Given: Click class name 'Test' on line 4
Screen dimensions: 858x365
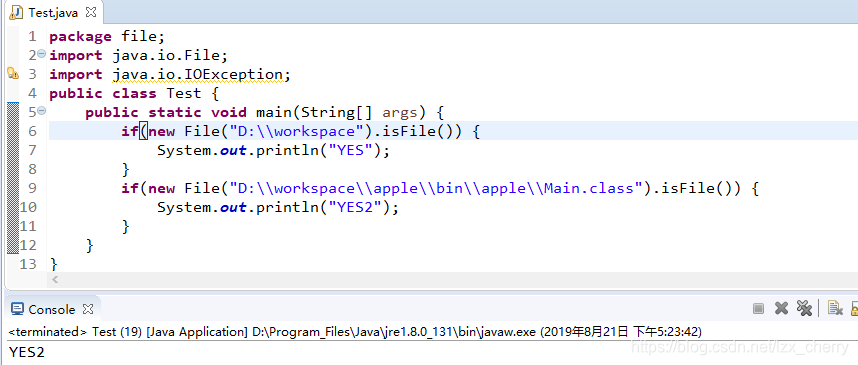Looking at the screenshot, I should point(184,94).
